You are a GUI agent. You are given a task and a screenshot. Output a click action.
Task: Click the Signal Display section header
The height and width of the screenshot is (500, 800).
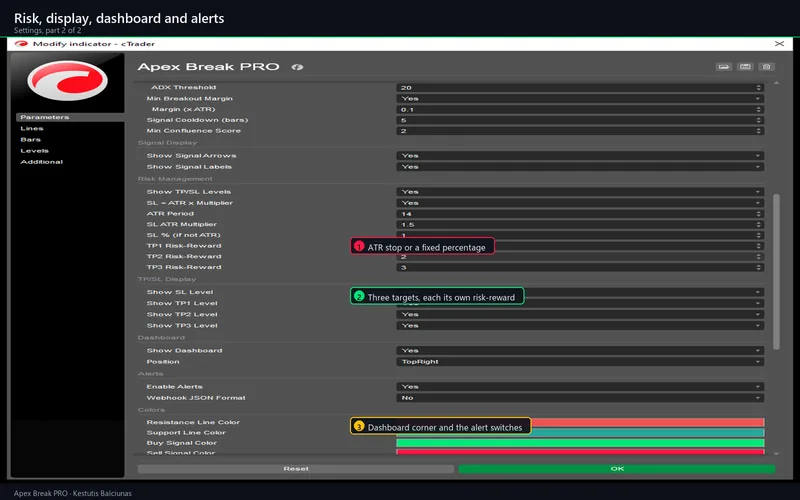click(167, 143)
